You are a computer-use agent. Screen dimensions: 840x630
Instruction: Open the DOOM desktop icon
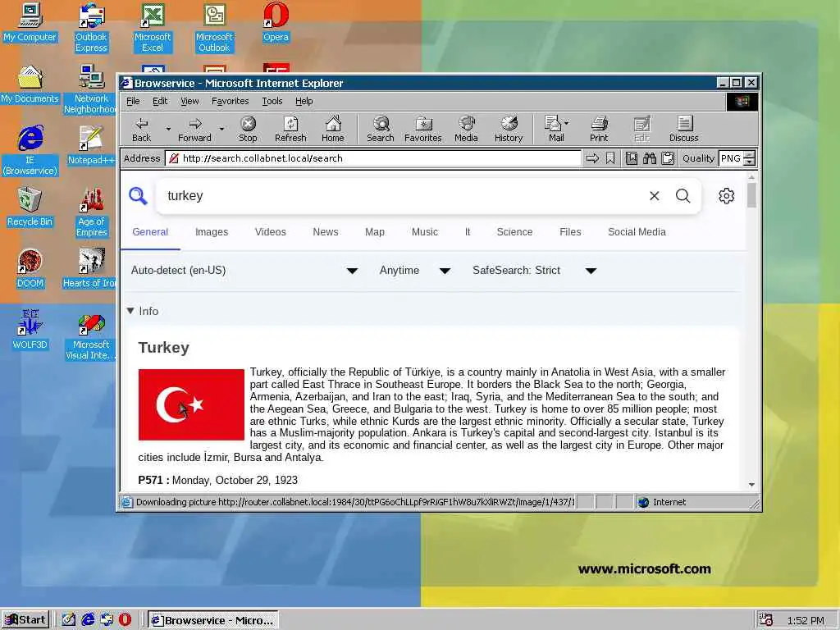pyautogui.click(x=30, y=268)
